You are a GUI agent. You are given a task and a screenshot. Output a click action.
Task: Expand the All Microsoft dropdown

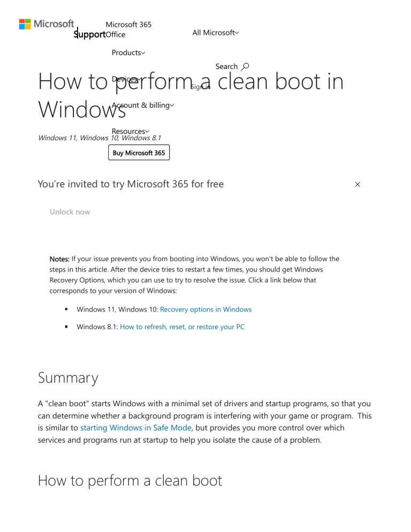pyautogui.click(x=215, y=32)
